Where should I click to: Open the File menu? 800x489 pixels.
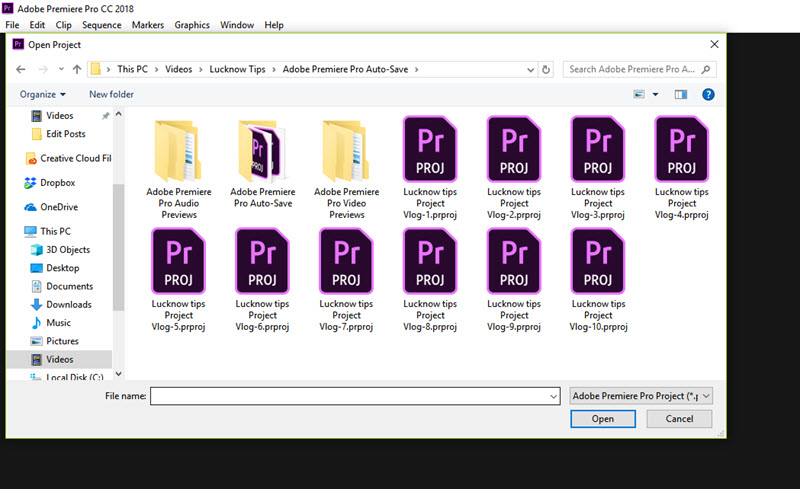pyautogui.click(x=12, y=25)
